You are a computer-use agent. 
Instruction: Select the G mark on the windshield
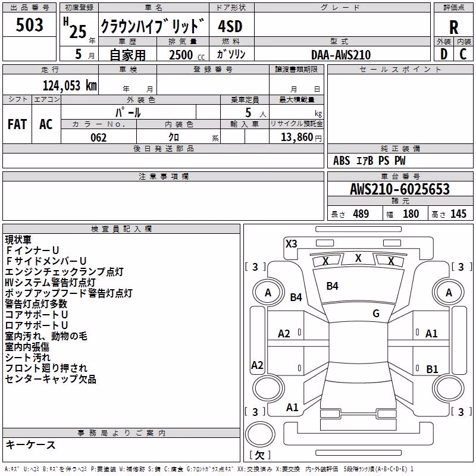(376, 313)
